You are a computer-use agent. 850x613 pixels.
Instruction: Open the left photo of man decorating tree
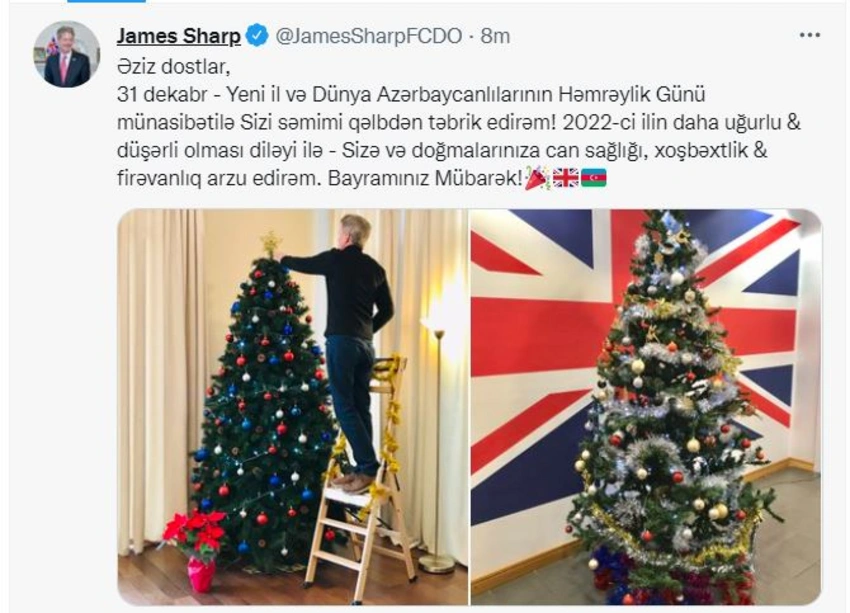(293, 406)
